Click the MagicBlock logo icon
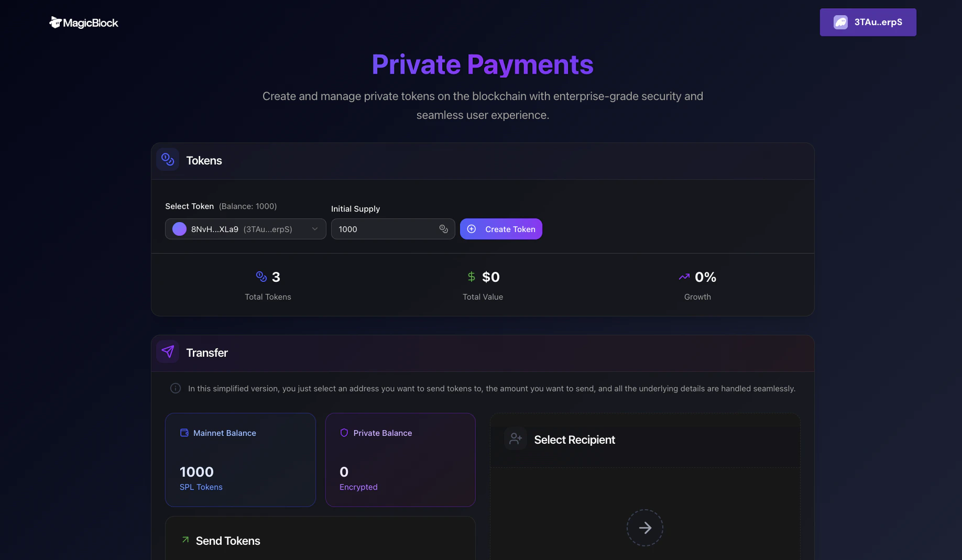Viewport: 962px width, 560px height. coord(54,22)
